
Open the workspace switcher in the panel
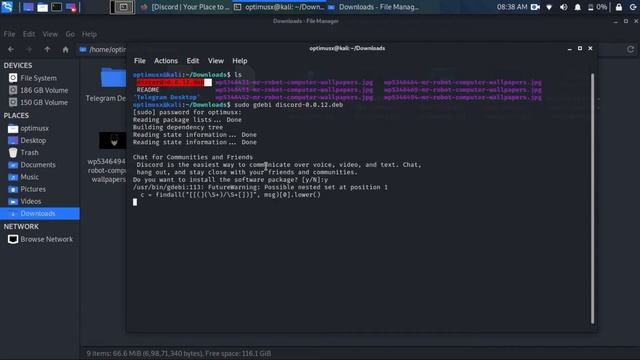pos(123,7)
